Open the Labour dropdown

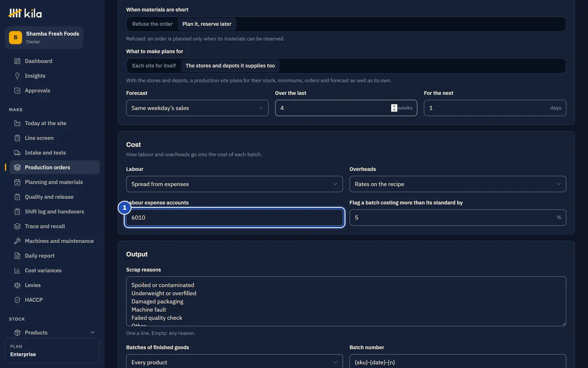coord(234,184)
